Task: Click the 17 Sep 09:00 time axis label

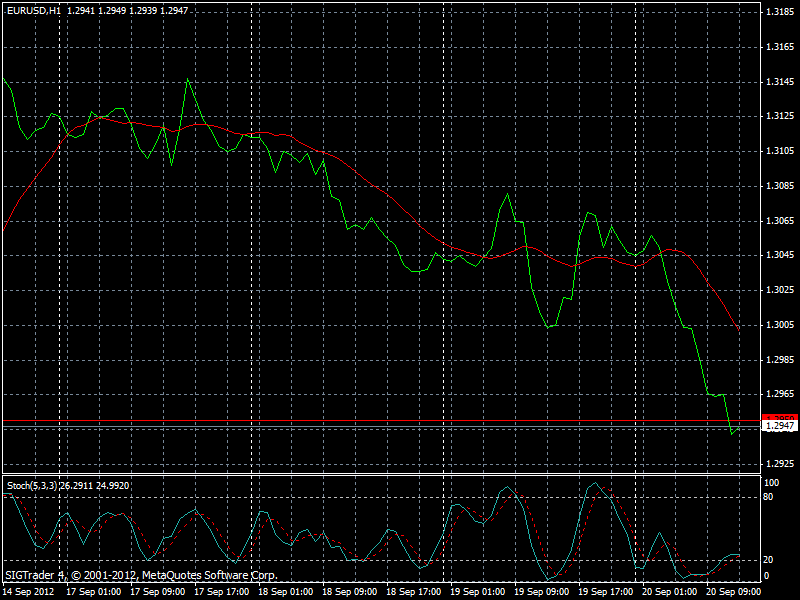Action: (158, 592)
